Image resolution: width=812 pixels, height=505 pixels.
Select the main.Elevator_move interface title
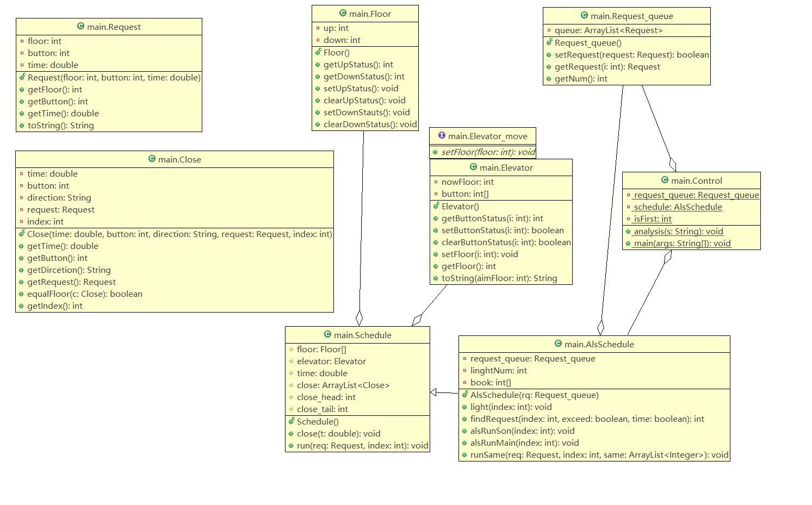point(487,136)
